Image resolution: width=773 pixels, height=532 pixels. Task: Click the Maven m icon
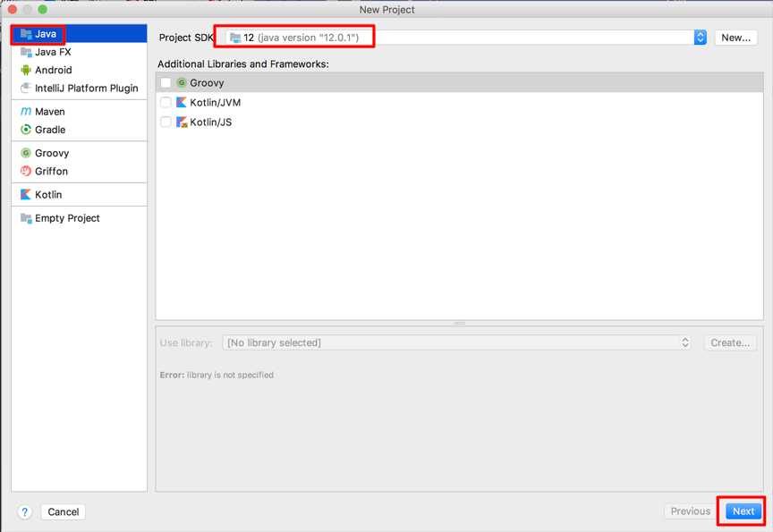(x=26, y=112)
